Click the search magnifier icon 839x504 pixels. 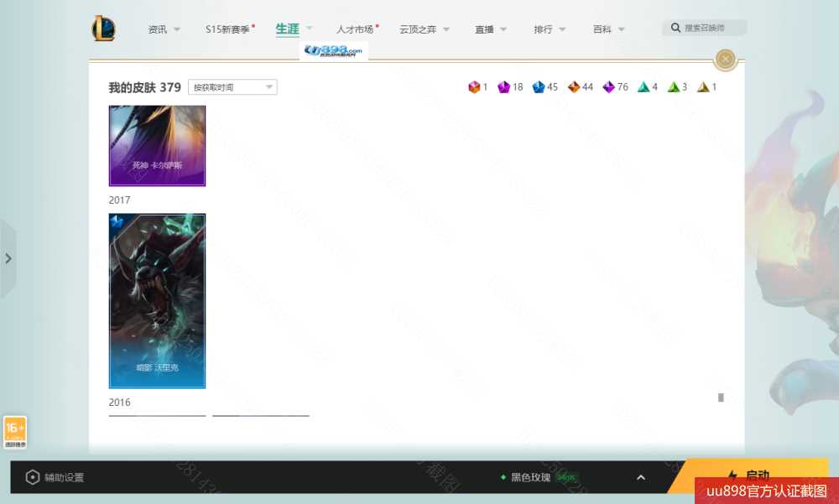[675, 28]
